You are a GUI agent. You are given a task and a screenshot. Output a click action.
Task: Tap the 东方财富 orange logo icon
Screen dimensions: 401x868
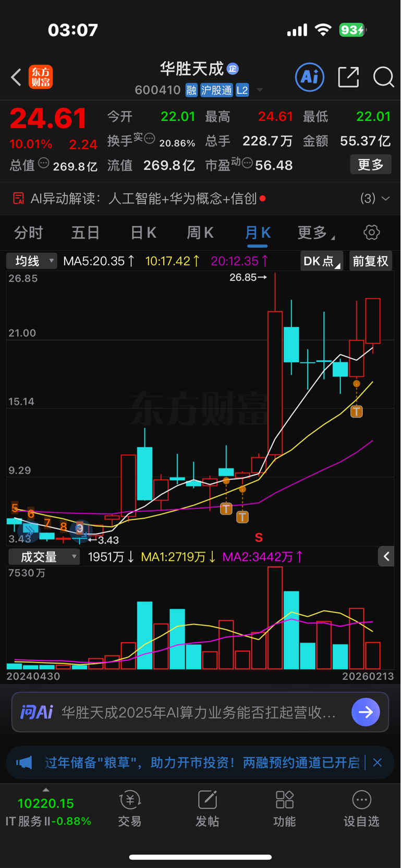coord(41,77)
